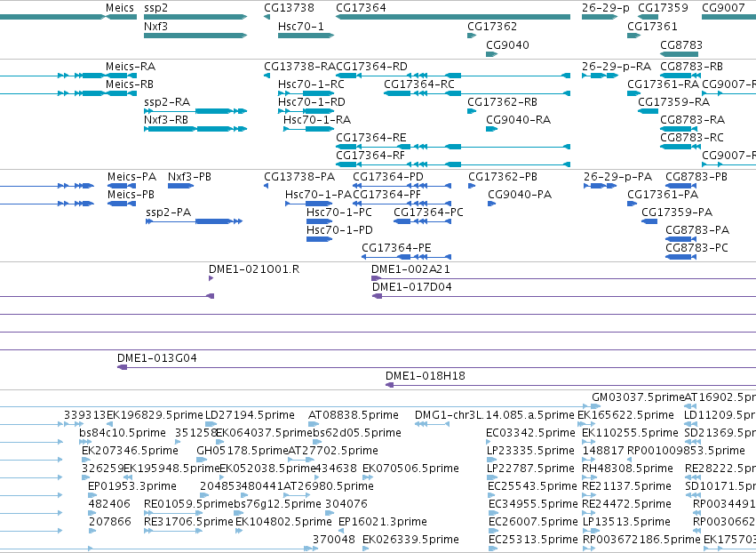Image resolution: width=756 pixels, height=553 pixels.
Task: Select the RH48308.5prime EST
Action: [x=589, y=477]
